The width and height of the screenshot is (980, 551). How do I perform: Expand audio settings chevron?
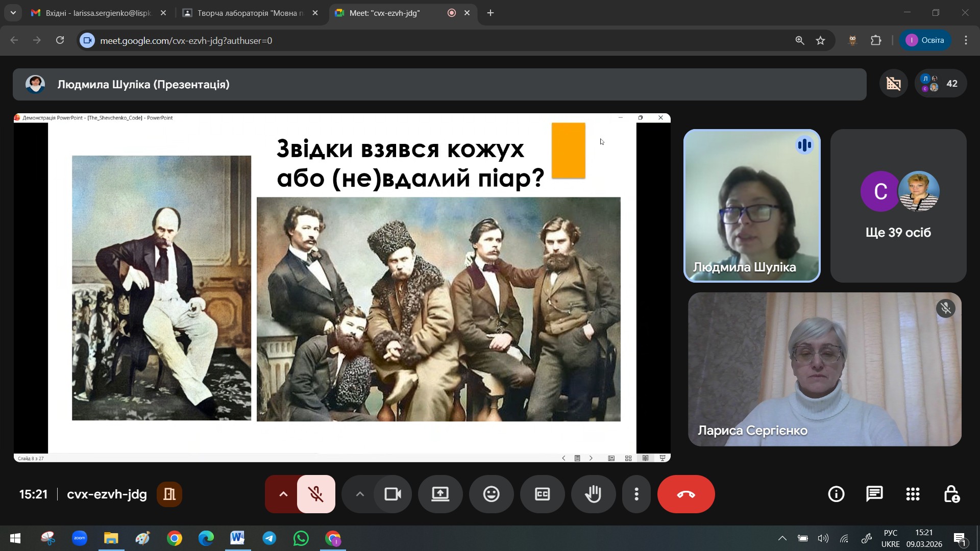tap(283, 494)
